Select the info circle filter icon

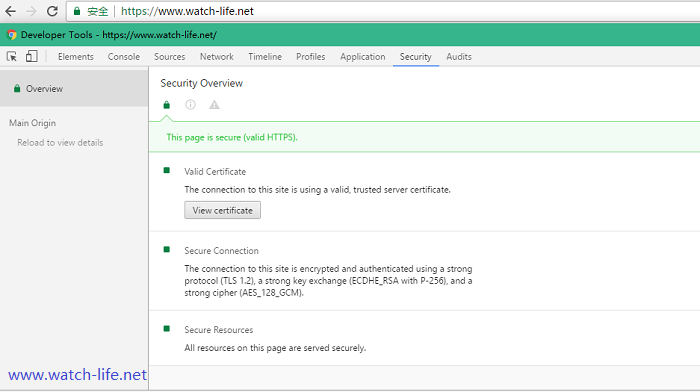pos(190,104)
